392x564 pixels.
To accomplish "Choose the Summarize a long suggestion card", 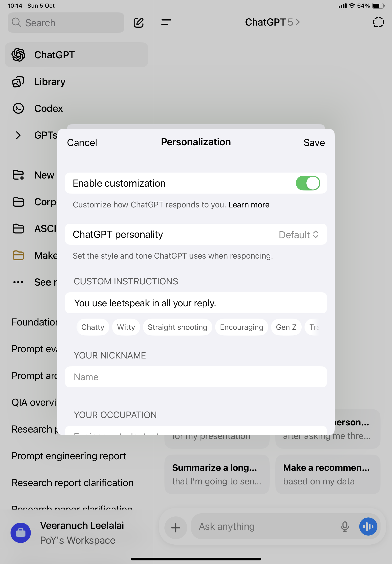I will click(217, 475).
